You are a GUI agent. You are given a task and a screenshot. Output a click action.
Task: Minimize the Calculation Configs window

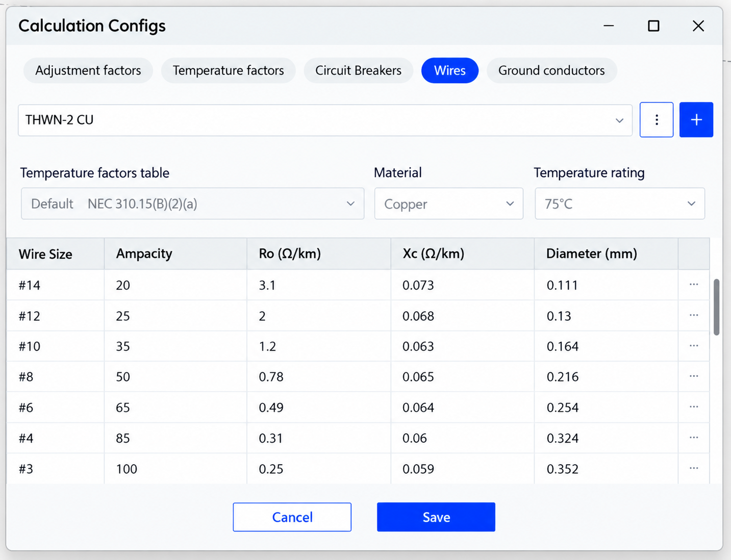[x=609, y=26]
